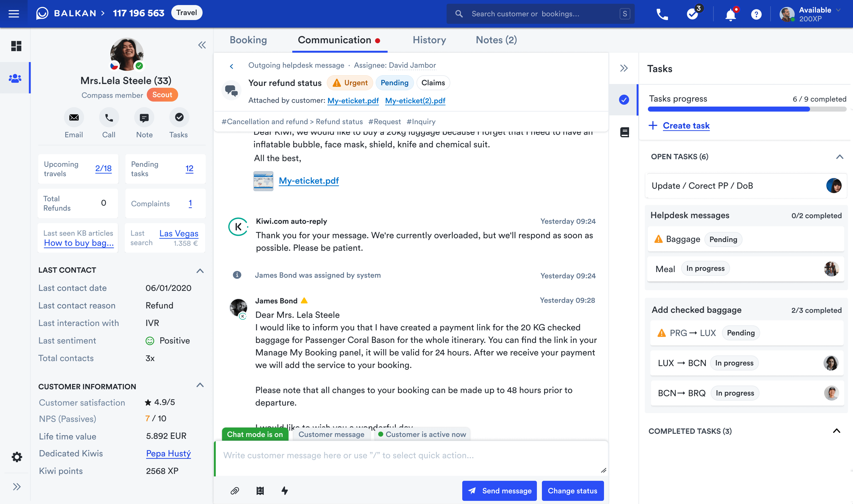Collapse the LAST CONTACT section
853x504 pixels.
coord(200,271)
